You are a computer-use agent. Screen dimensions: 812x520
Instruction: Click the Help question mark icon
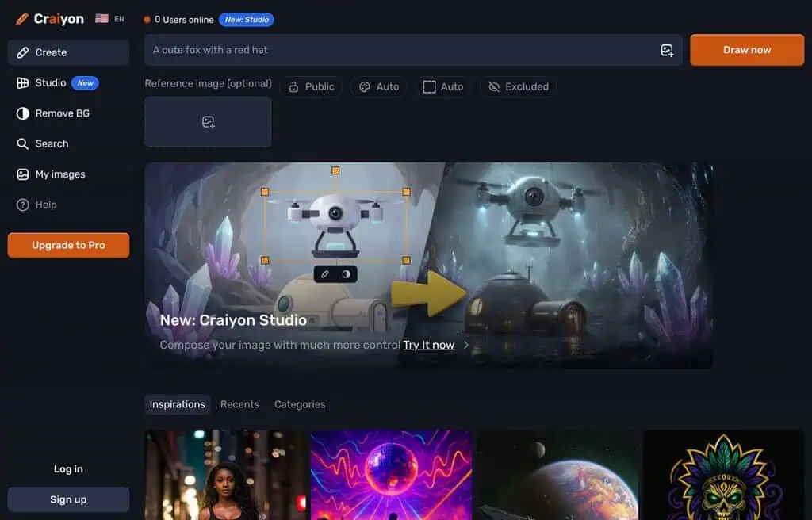pyautogui.click(x=22, y=205)
